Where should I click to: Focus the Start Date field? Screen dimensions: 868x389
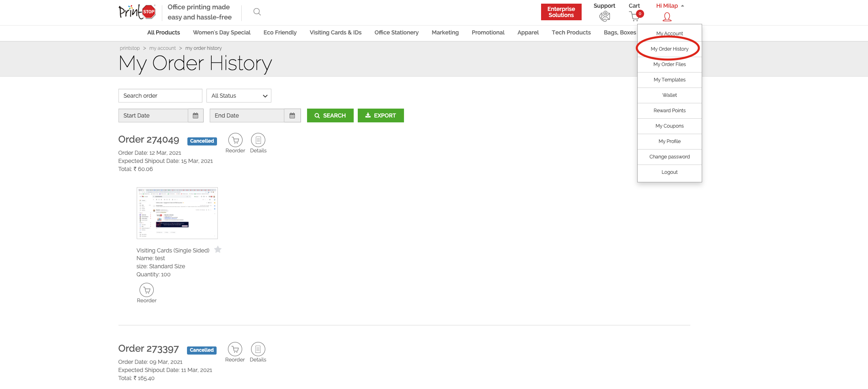coord(153,115)
